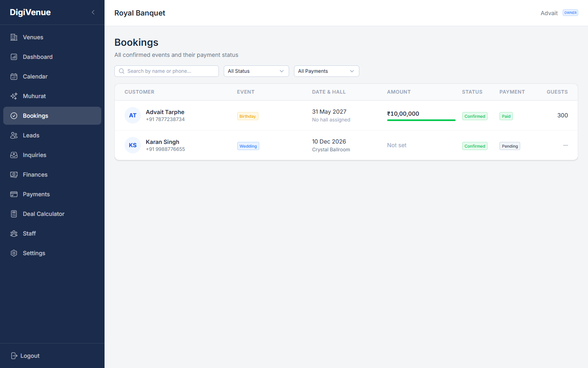Click the Wedding event tag

[x=248, y=146]
